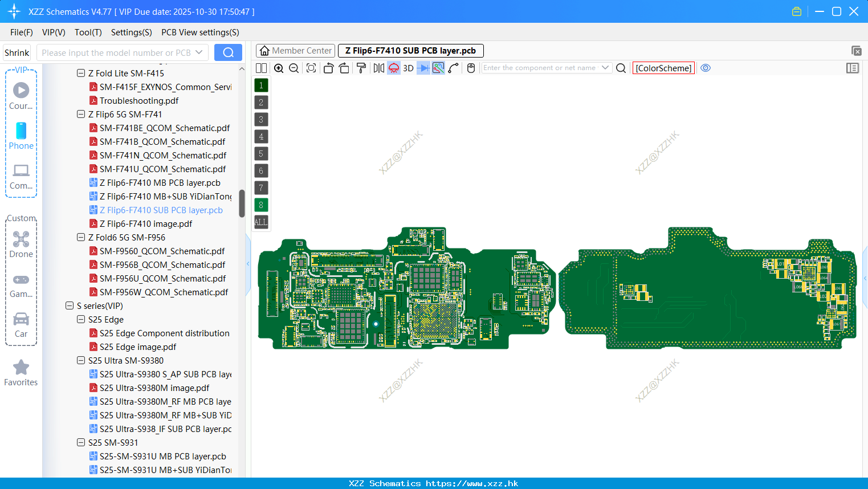Open the Member Center tab
This screenshot has width=868, height=489.
tap(295, 51)
